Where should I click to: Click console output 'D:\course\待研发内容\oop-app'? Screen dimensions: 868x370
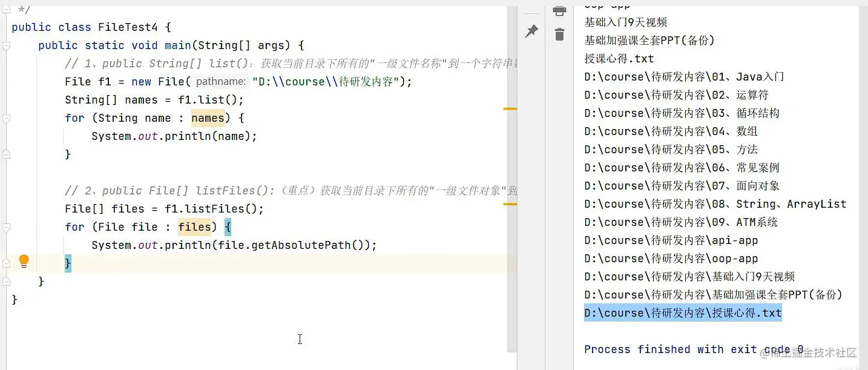(671, 259)
